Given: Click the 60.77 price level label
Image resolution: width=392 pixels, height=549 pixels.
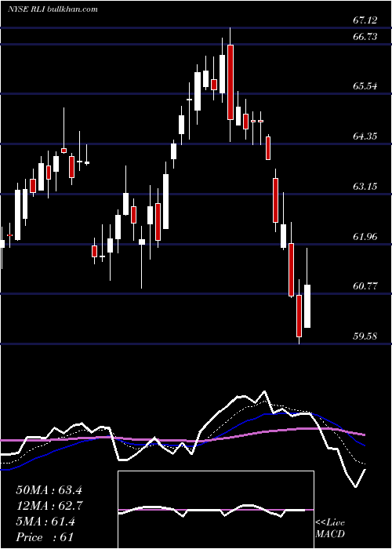Looking at the screenshot, I should [x=365, y=286].
